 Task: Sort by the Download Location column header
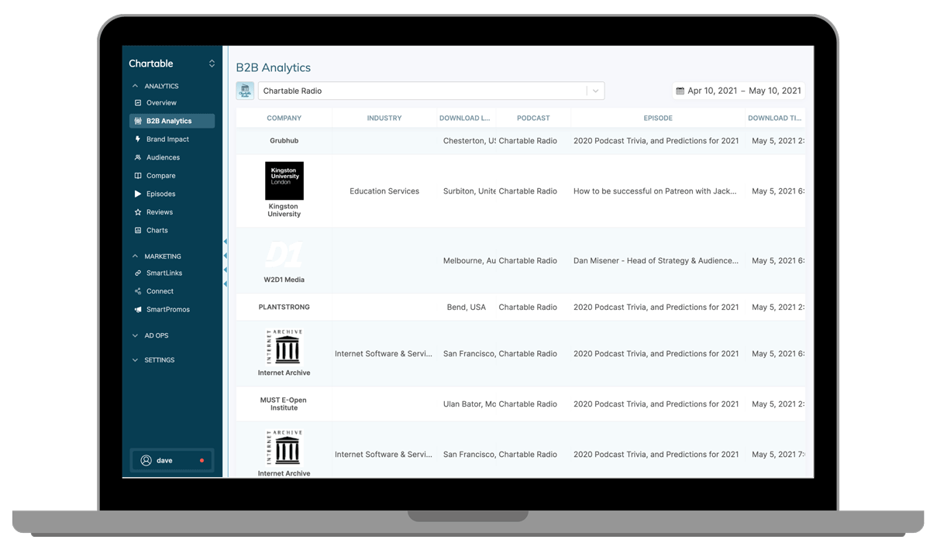465,119
